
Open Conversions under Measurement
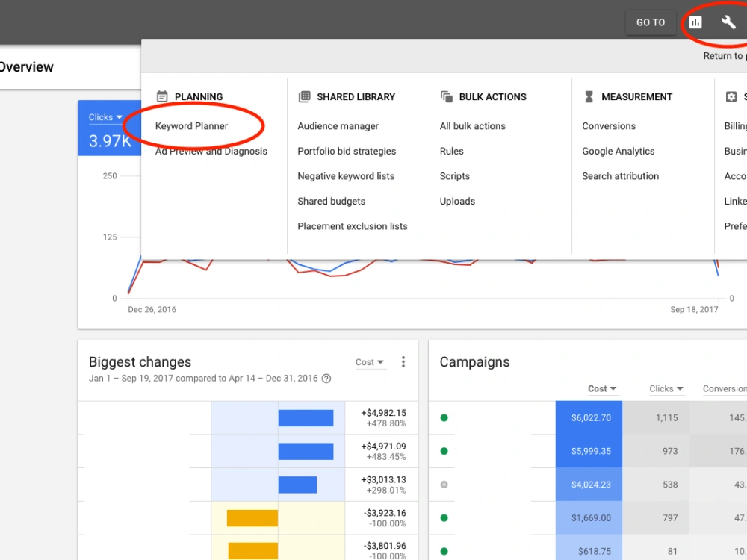(609, 126)
